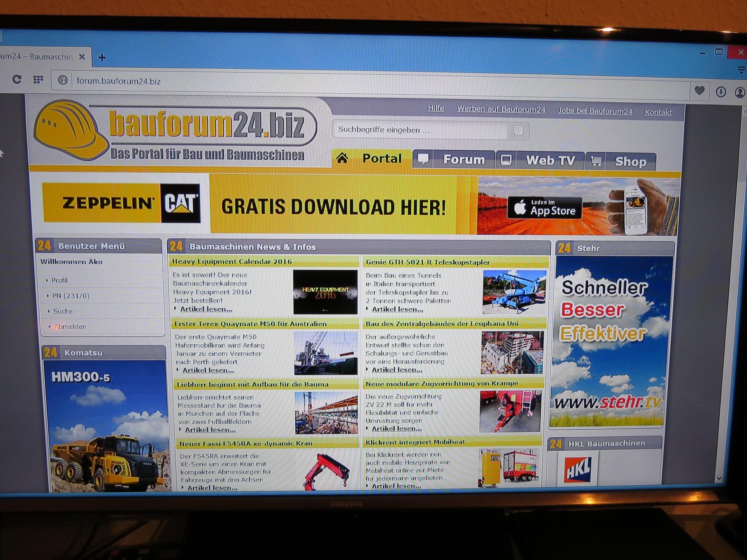Open the Shop tab
This screenshot has width=747, height=560.
click(x=621, y=161)
